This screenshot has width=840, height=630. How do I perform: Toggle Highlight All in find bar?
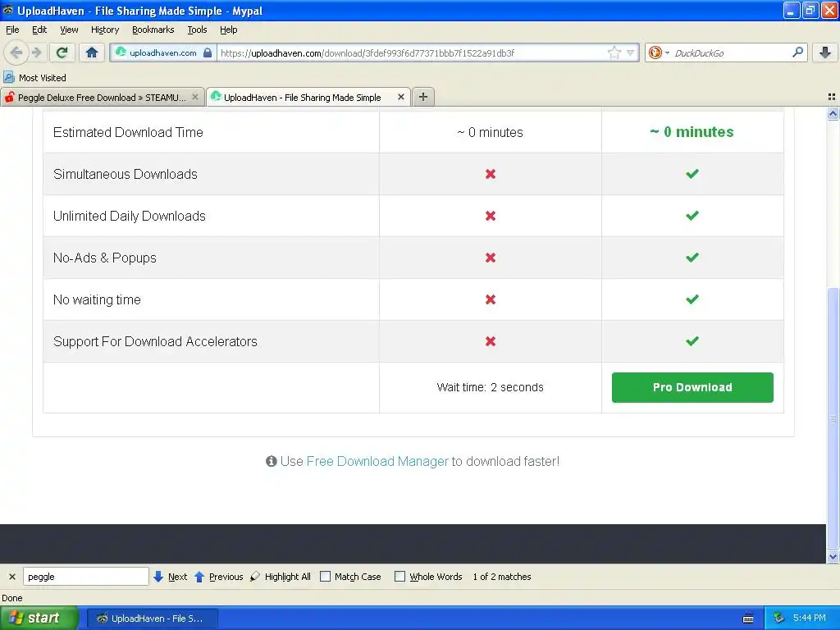coord(281,577)
